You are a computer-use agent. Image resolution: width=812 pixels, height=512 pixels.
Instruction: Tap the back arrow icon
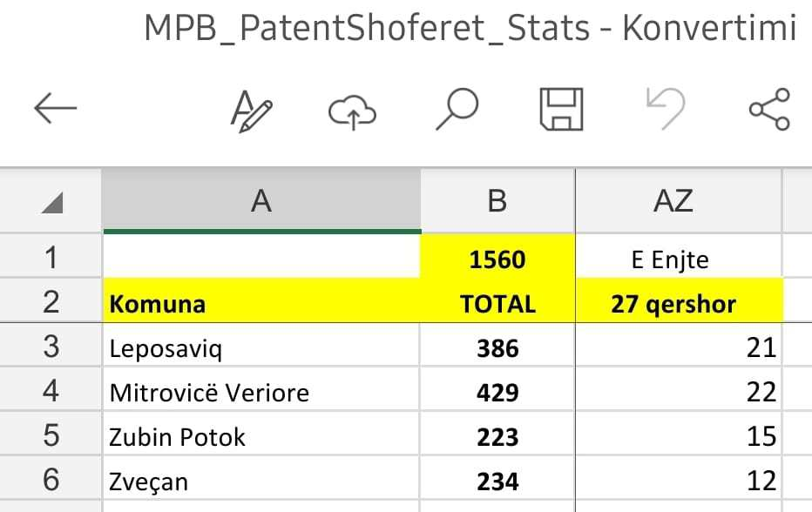[56, 109]
